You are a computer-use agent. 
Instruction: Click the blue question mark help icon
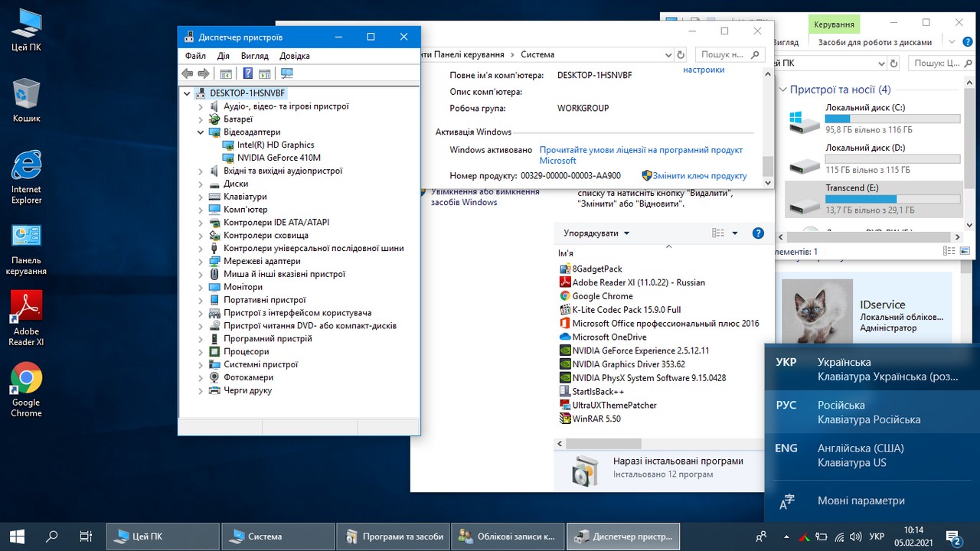(248, 73)
